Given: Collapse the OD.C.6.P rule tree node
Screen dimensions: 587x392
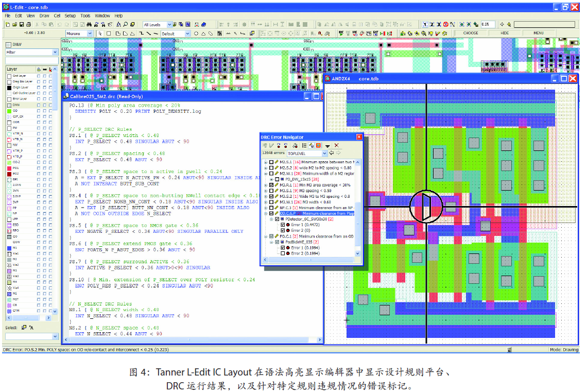Looking at the screenshot, I should [266, 213].
